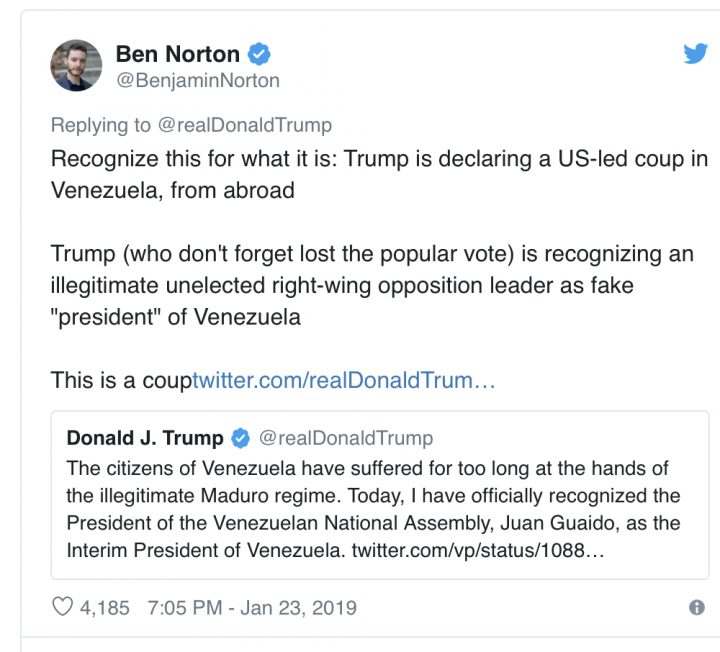This screenshot has width=720, height=652.
Task: Click the paragraph about the popular vote
Action: 372,286
